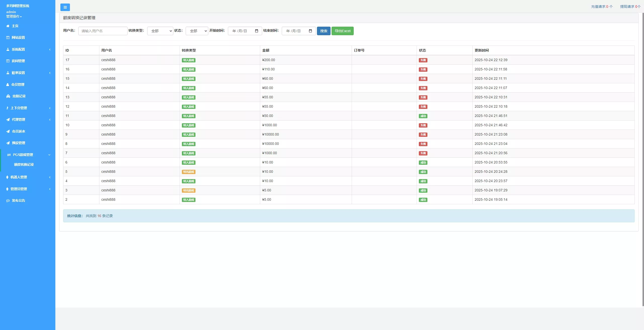Expand the 机器人管理 submenu chevron
The width and height of the screenshot is (644, 330).
click(x=50, y=177)
